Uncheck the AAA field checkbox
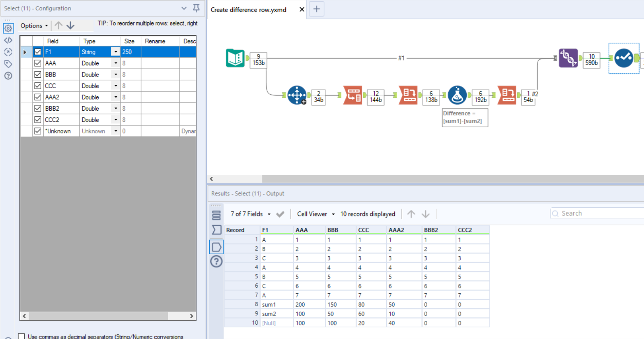The height and width of the screenshot is (339, 644). click(38, 63)
